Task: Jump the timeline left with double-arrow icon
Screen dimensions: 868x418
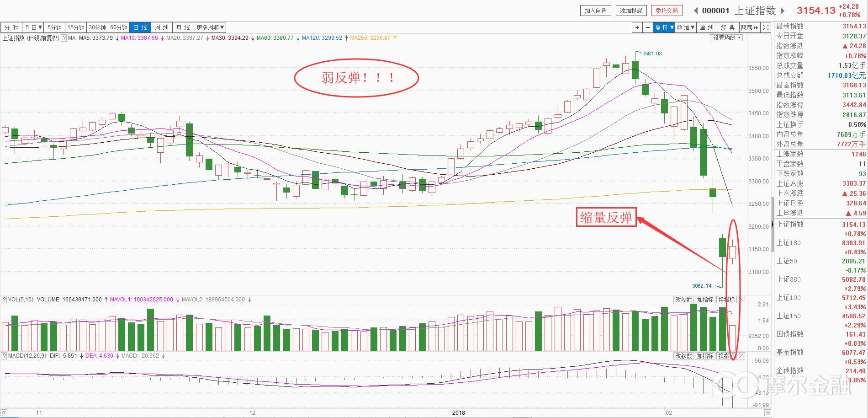Action: 4,413
